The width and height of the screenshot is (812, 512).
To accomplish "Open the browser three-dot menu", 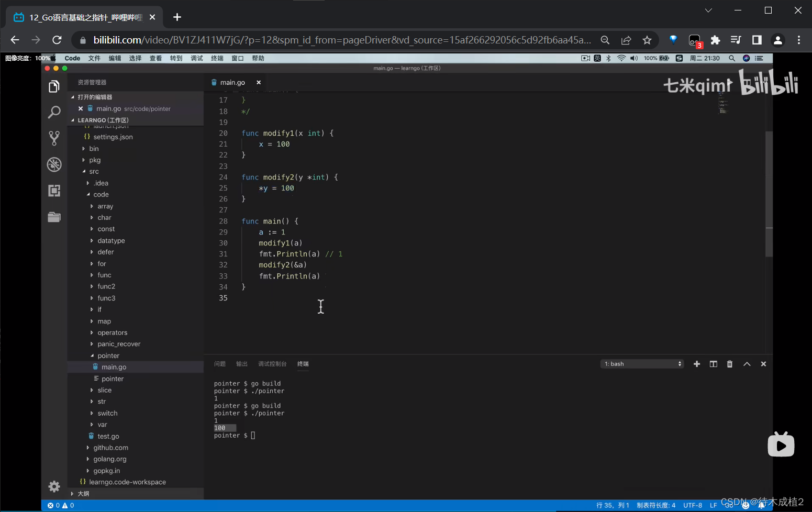I will click(x=799, y=40).
